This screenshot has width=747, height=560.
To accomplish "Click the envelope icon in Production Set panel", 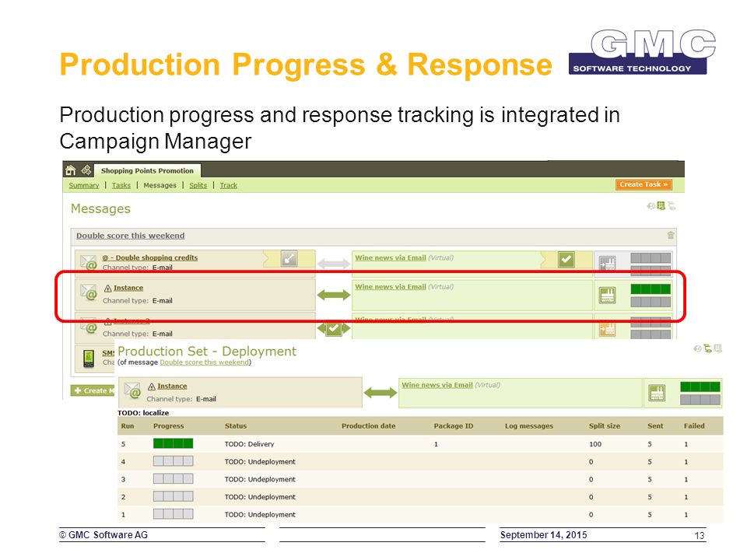I will coord(132,390).
